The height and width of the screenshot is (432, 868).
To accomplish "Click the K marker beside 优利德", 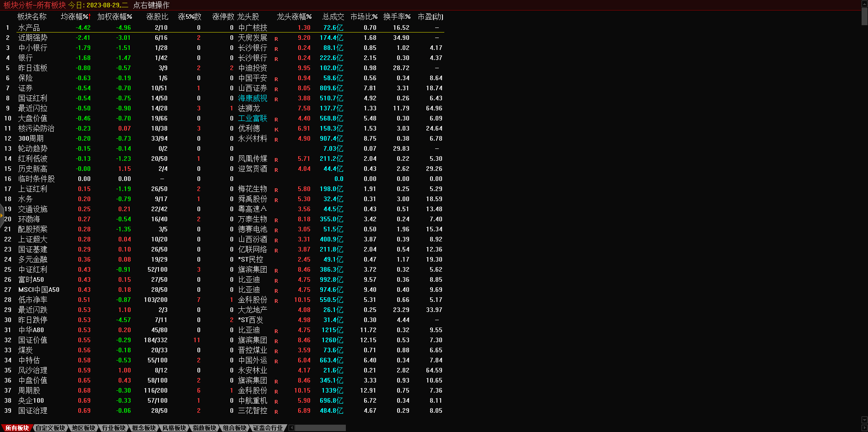I will coord(276,129).
